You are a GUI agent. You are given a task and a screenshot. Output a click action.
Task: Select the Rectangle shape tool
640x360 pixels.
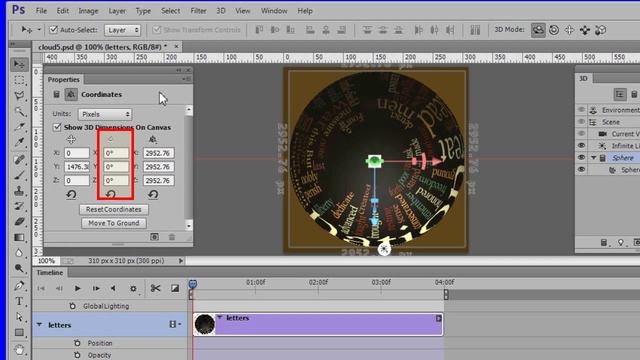(x=19, y=333)
